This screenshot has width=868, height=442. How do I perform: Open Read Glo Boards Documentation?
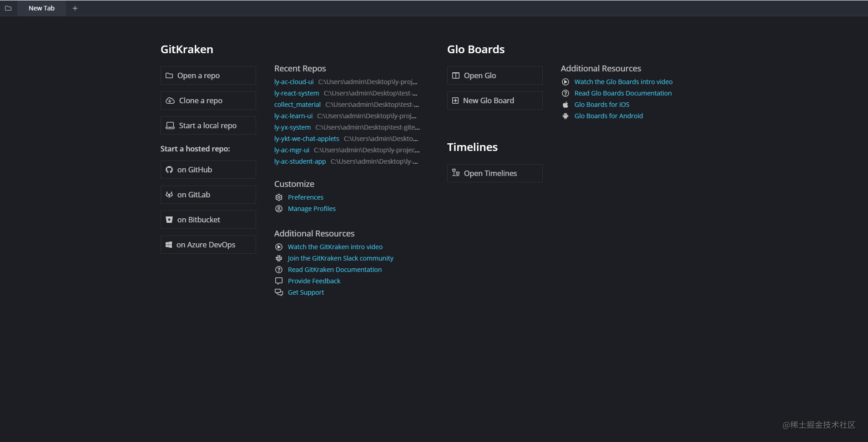[x=623, y=93]
